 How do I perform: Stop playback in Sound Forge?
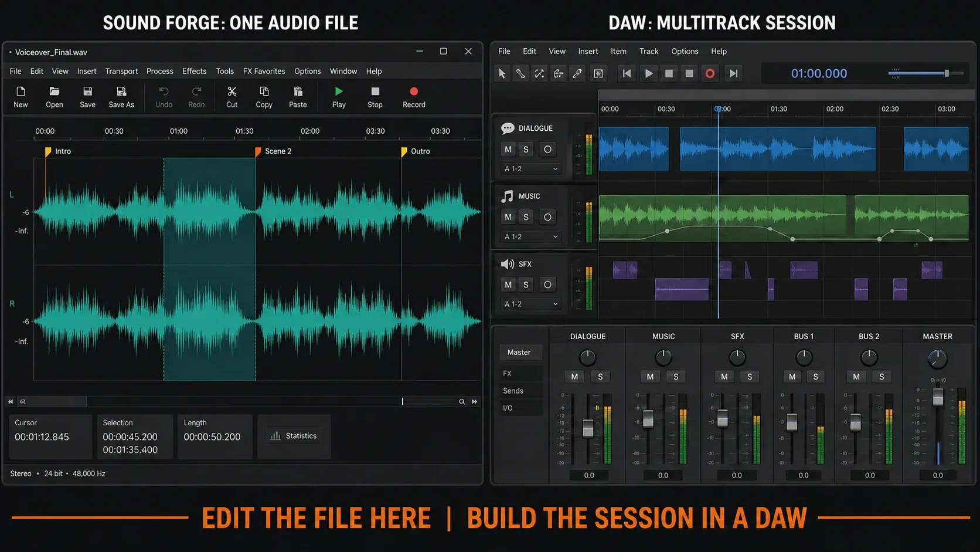pos(375,92)
